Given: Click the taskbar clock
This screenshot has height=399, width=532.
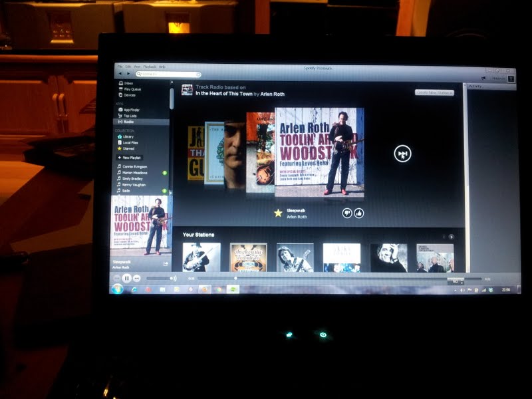Looking at the screenshot, I should [506, 290].
